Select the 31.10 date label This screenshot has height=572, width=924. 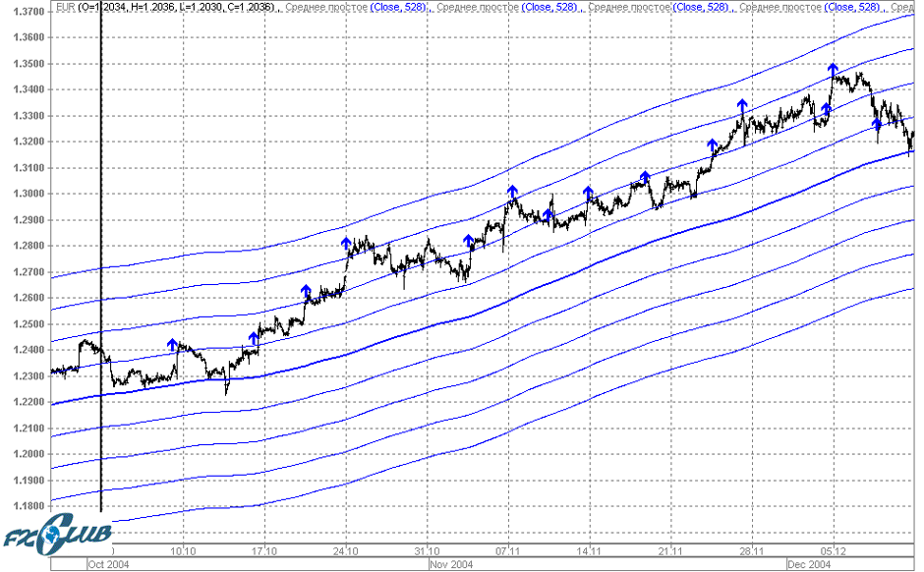(427, 551)
